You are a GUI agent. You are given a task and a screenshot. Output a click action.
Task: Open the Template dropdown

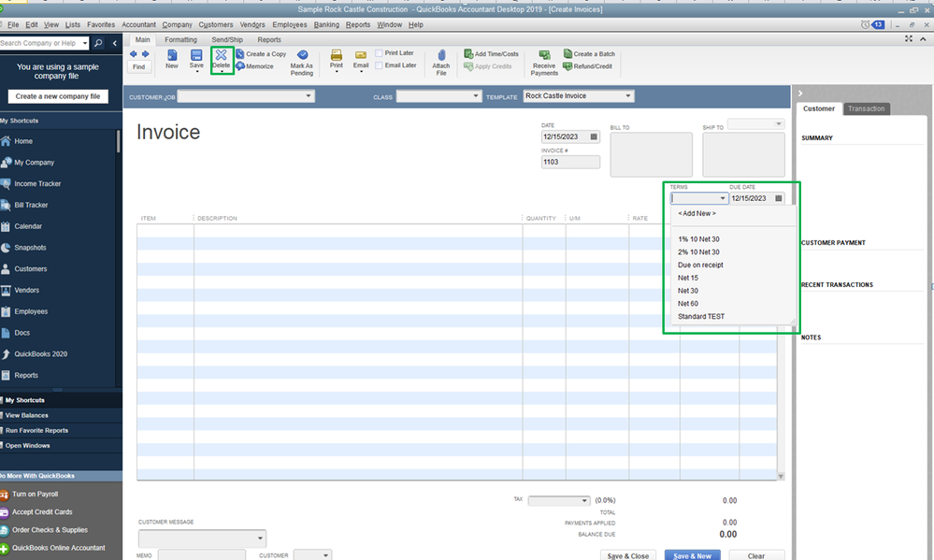[x=628, y=96]
